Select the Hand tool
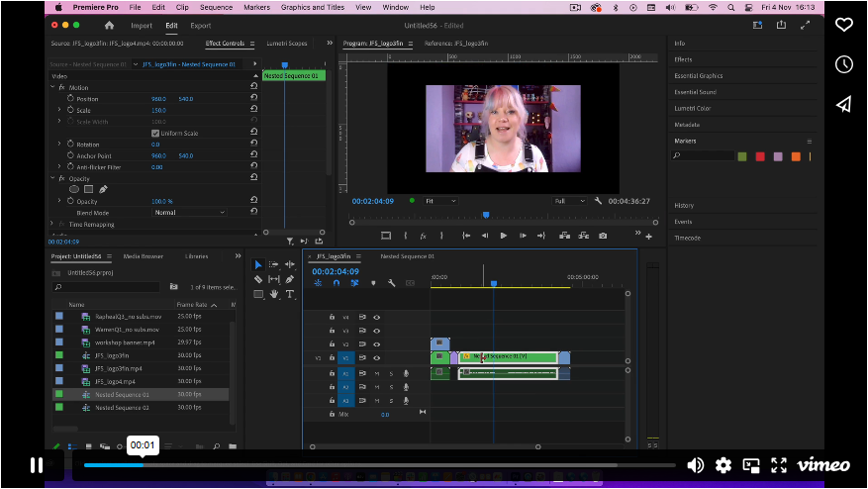The image size is (868, 489). click(274, 294)
